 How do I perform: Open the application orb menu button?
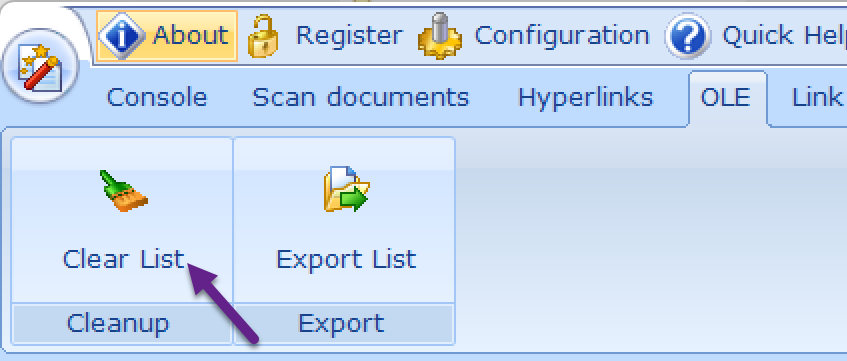(x=41, y=66)
